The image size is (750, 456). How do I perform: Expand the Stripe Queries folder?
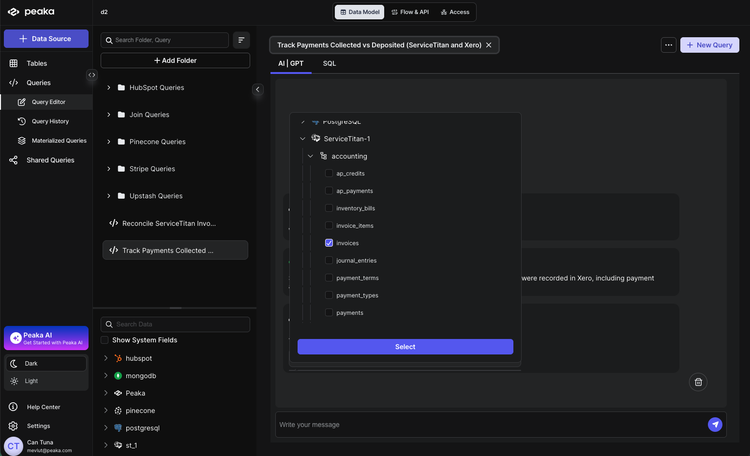[x=109, y=169]
